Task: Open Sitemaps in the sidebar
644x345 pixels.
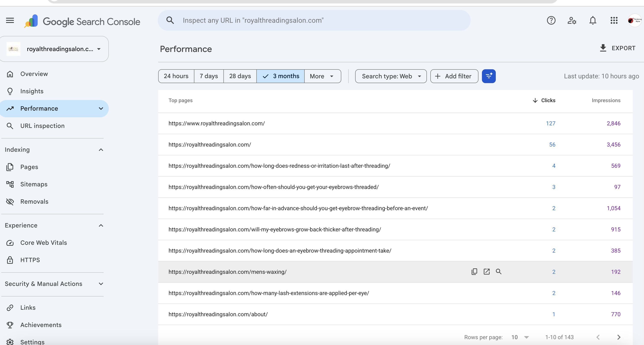Action: pos(54,184)
